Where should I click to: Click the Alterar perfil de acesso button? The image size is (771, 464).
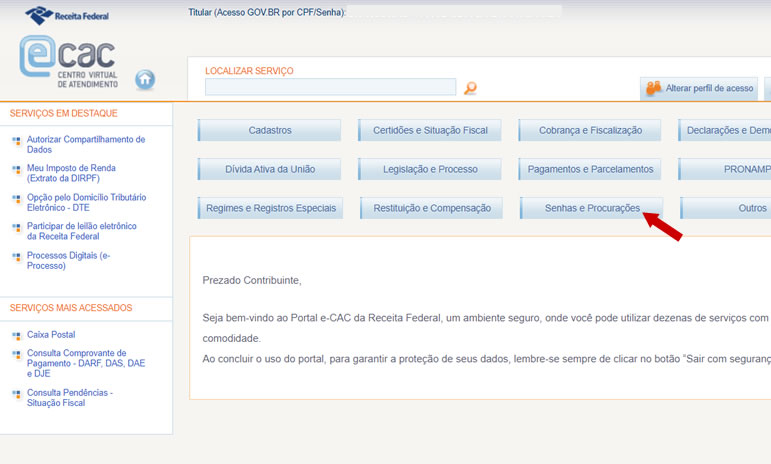[x=699, y=88]
